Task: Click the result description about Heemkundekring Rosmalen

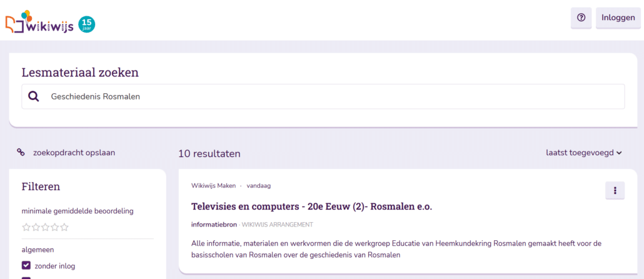Action: pos(395,249)
